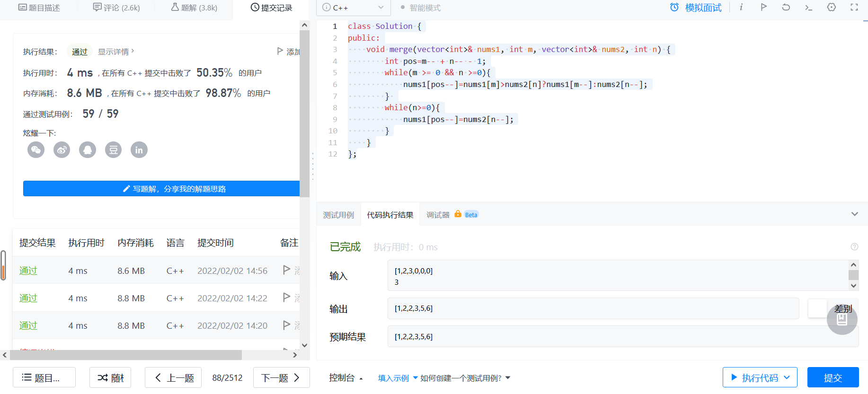The height and width of the screenshot is (394, 868).
Task: Open the 模拟面试 mock interview link
Action: (x=703, y=8)
